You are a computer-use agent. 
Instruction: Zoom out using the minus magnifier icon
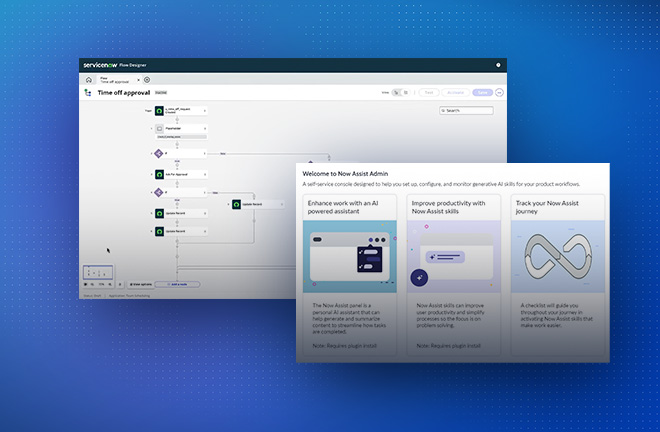coord(93,285)
